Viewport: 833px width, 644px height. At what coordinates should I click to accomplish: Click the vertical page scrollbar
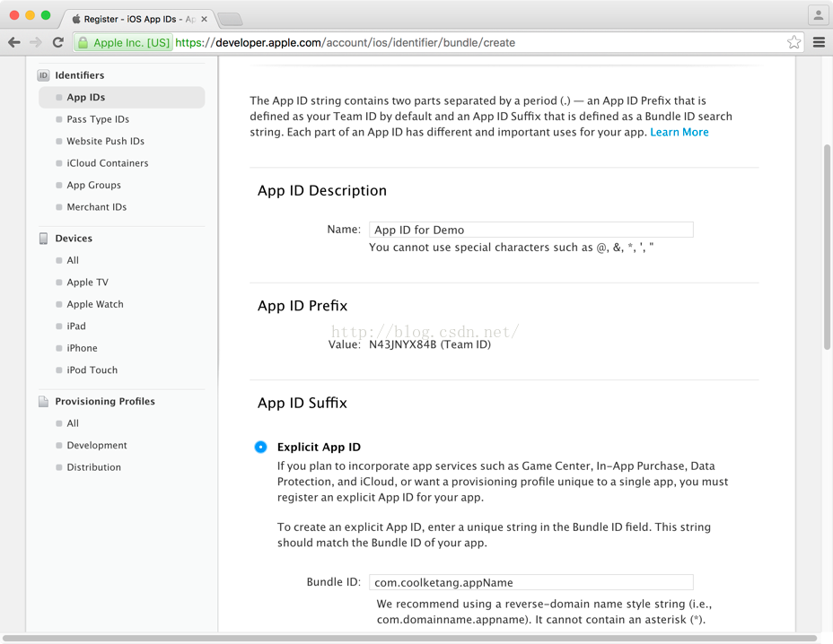827,247
